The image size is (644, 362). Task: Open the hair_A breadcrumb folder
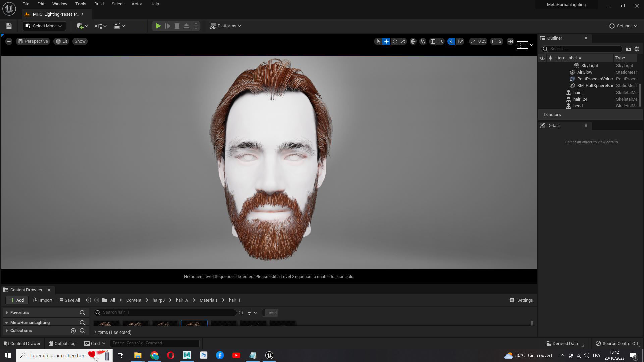(182, 300)
